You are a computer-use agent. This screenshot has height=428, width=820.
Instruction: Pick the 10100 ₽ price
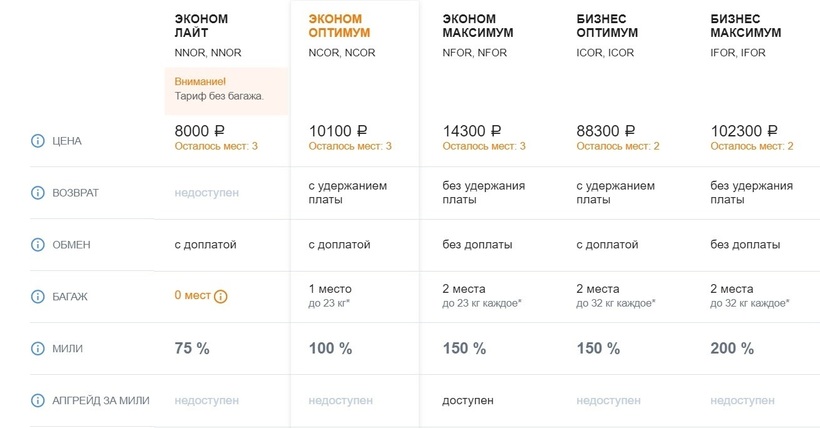[339, 130]
